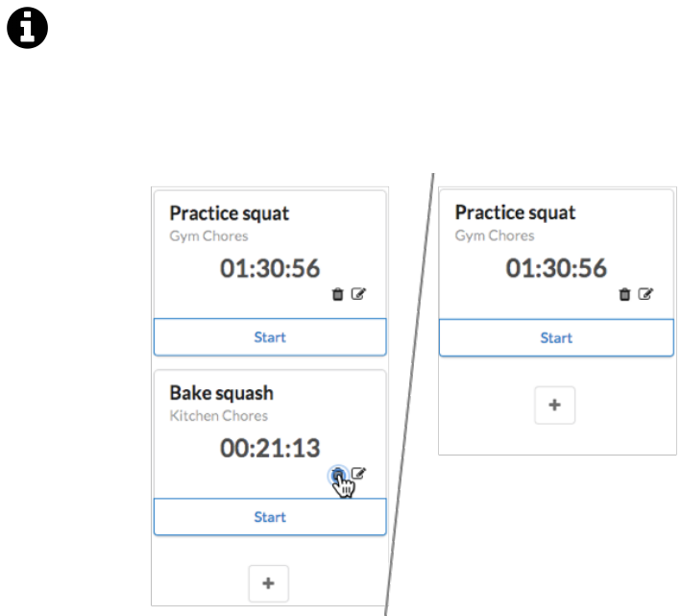This screenshot has width=681, height=616.
Task: Click trash icon on left panel's Practice squat
Action: click(337, 294)
